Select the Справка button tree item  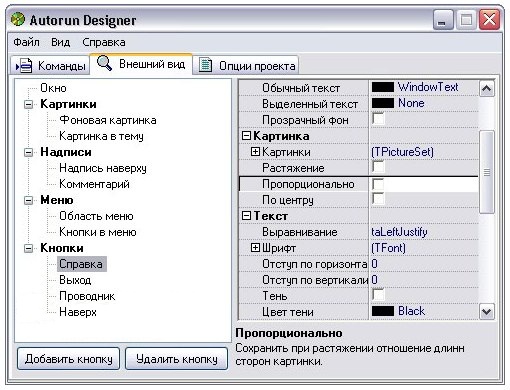82,264
